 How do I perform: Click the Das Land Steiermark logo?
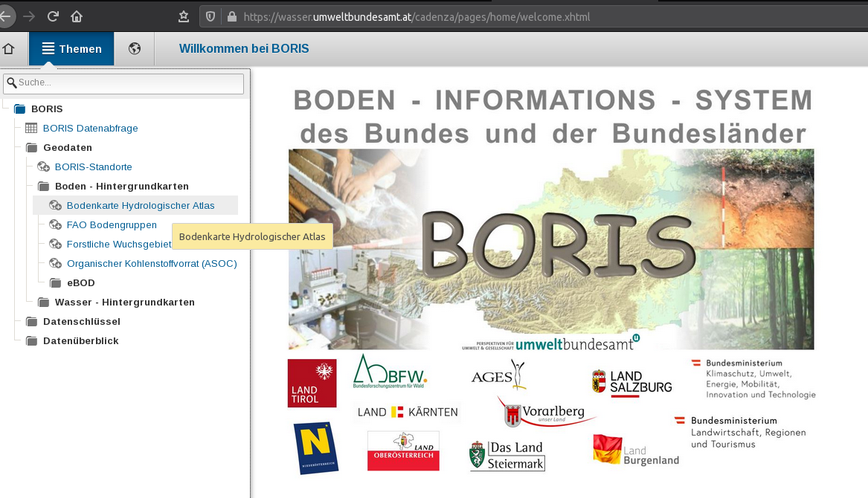(x=507, y=456)
